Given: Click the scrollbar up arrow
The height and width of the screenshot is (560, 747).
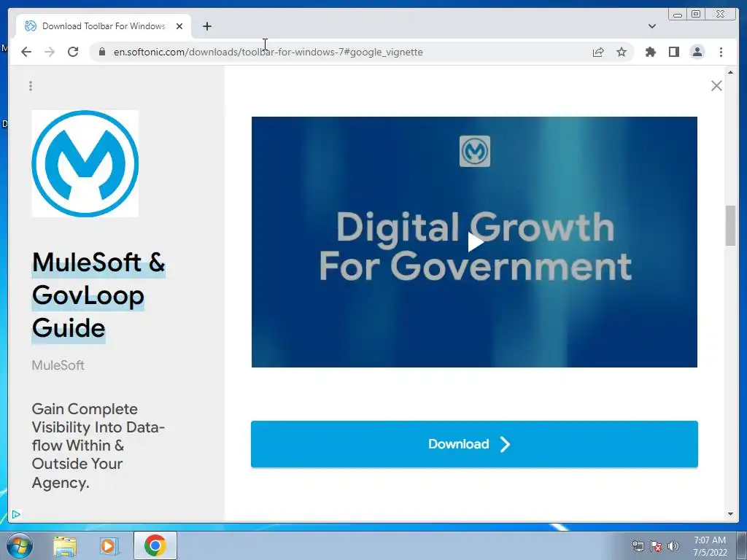Looking at the screenshot, I should 730,72.
